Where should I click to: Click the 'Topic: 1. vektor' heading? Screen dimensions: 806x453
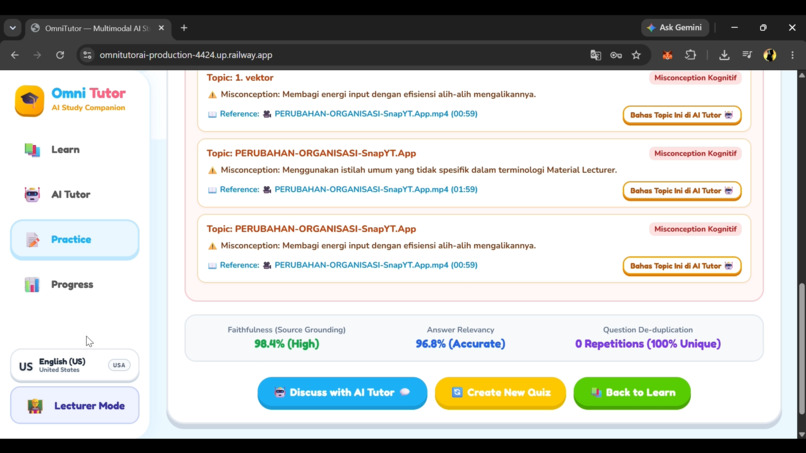point(240,78)
